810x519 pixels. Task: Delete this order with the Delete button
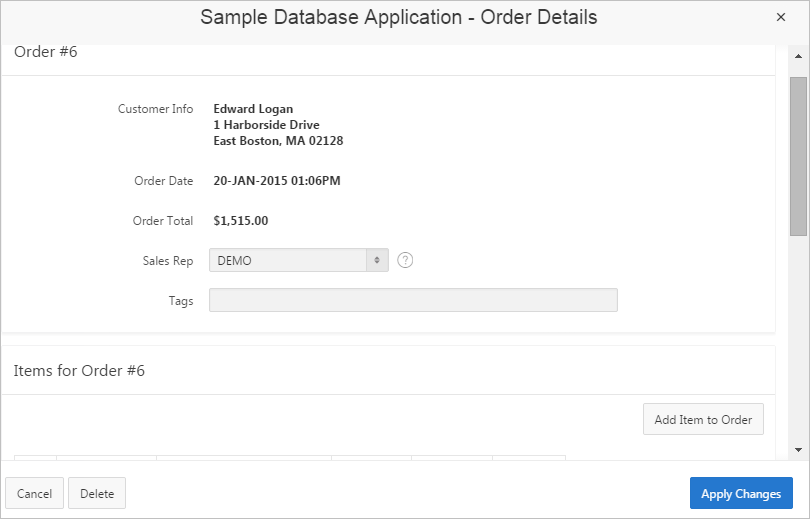click(x=97, y=494)
